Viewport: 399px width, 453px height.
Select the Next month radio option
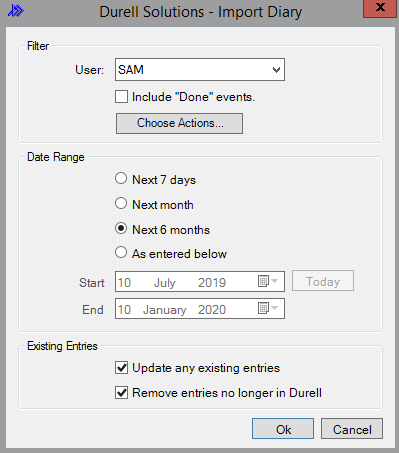click(x=121, y=203)
